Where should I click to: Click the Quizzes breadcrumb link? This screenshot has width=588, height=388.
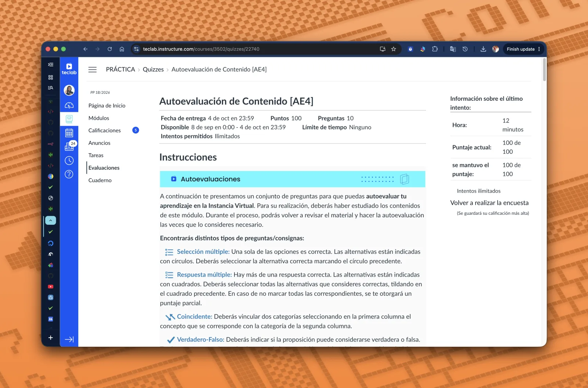point(153,69)
